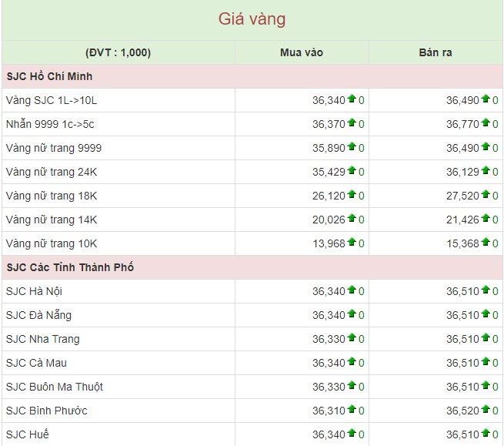Click the SJC Đà Nẵng row label
This screenshot has width=504, height=446.
tap(38, 315)
